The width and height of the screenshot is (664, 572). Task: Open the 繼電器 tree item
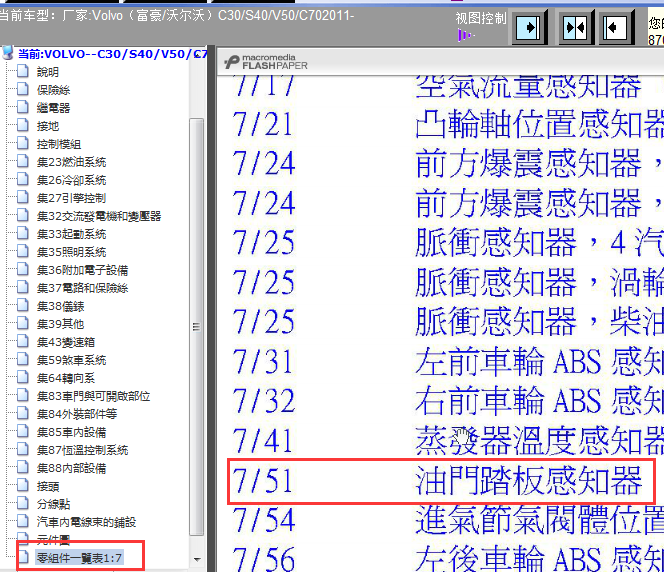[x=53, y=108]
